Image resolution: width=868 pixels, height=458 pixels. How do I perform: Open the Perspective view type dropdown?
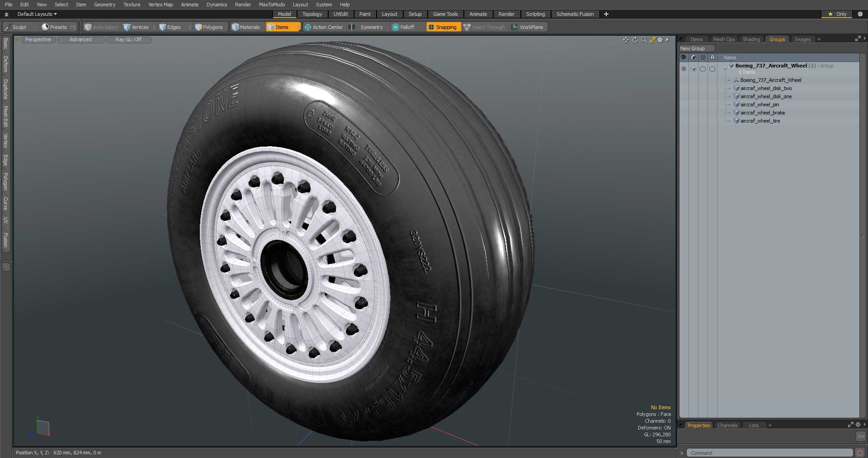pyautogui.click(x=38, y=40)
